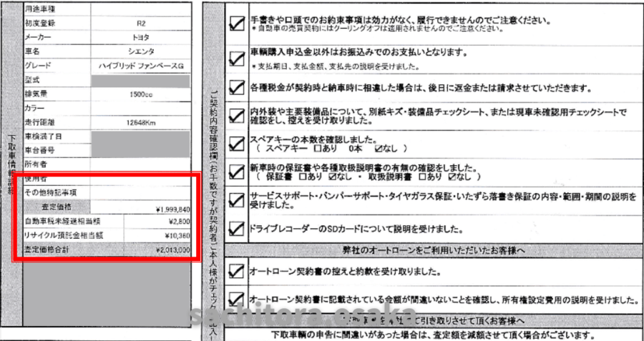644x341 pixels.
Task: Toggle the checkbox about 各種税金 refund or billing
Action: [235, 89]
